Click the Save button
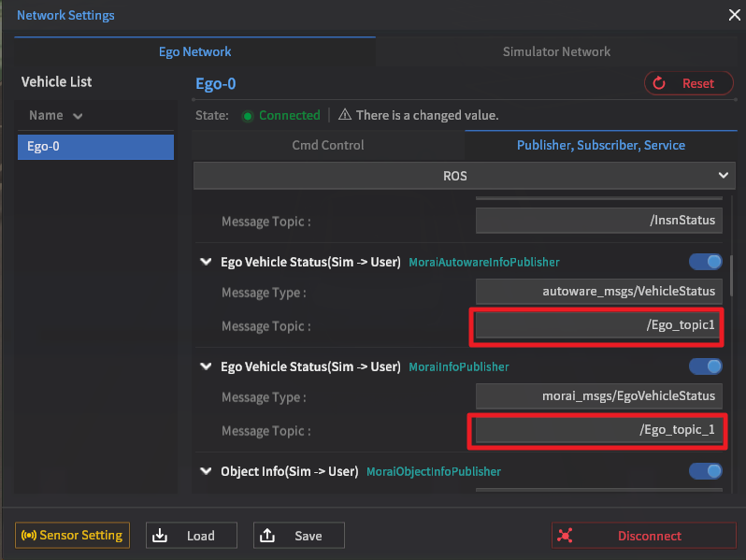Image resolution: width=746 pixels, height=560 pixels. pyautogui.click(x=297, y=536)
